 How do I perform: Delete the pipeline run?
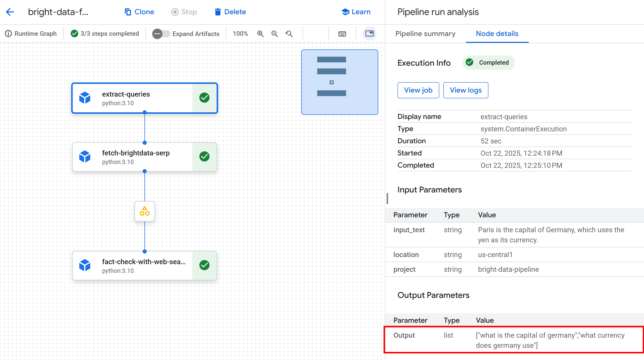(230, 12)
